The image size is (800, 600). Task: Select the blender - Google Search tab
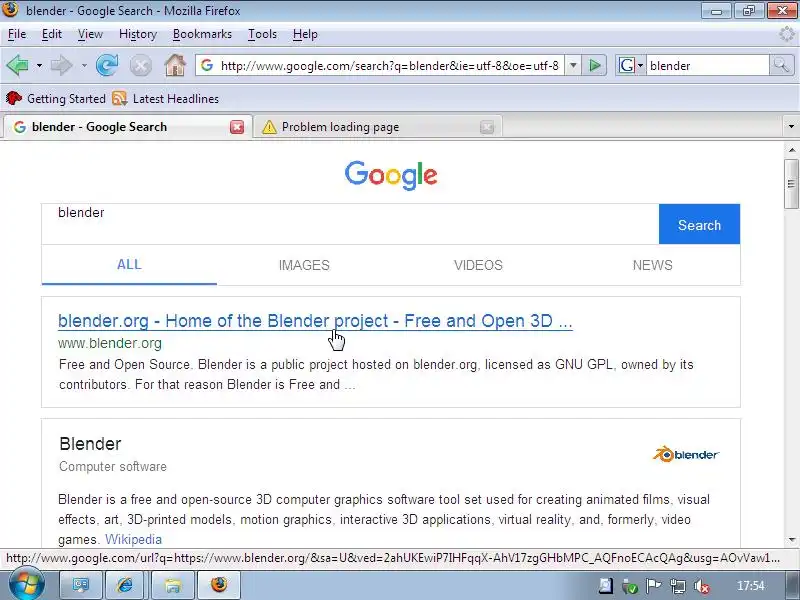point(128,127)
